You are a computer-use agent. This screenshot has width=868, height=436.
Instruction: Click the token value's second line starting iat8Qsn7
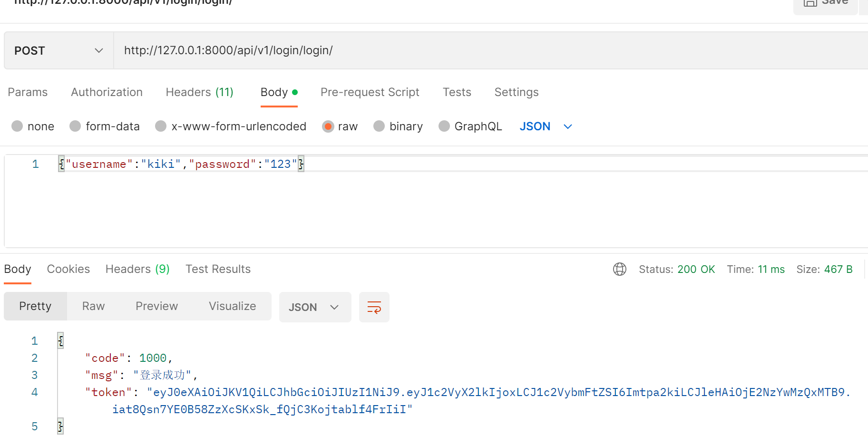tap(263, 409)
